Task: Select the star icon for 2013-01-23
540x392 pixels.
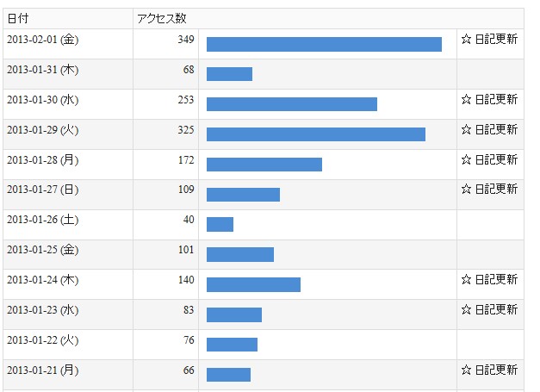Action: 466,309
